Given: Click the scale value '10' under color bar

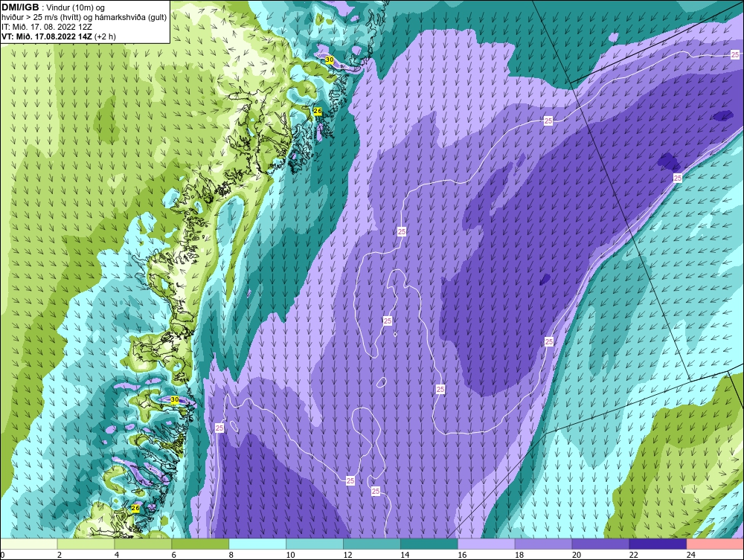Looking at the screenshot, I should [290, 555].
